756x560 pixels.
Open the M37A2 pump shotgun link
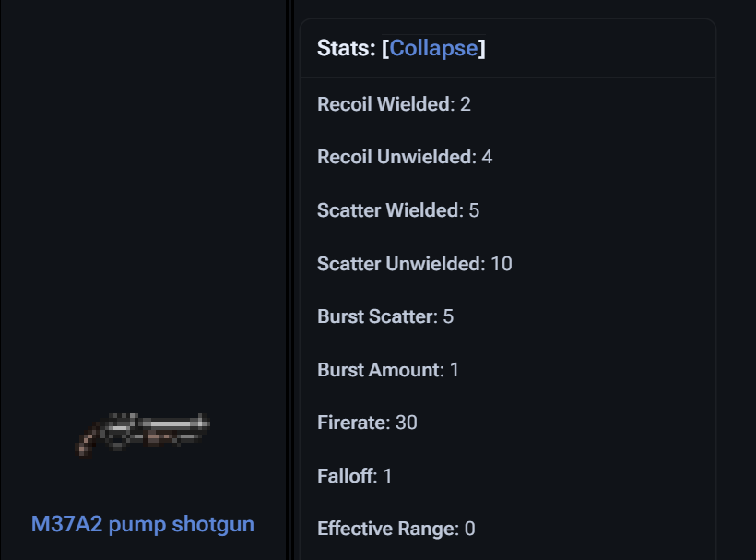pyautogui.click(x=143, y=525)
